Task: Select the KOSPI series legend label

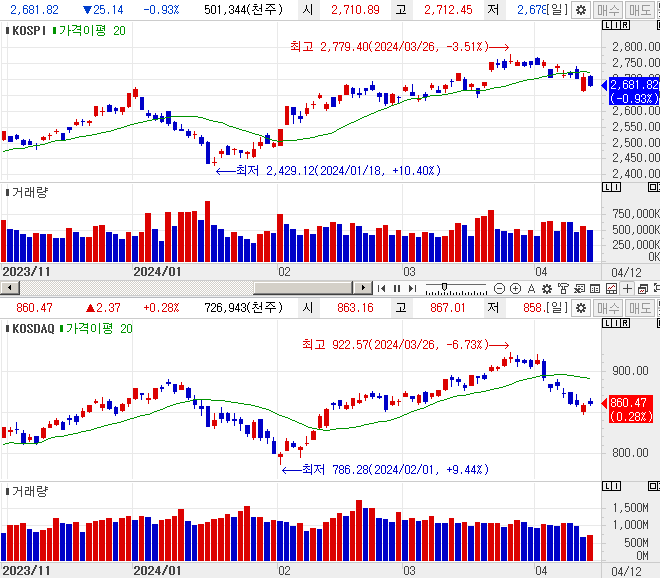Action: tap(26, 31)
